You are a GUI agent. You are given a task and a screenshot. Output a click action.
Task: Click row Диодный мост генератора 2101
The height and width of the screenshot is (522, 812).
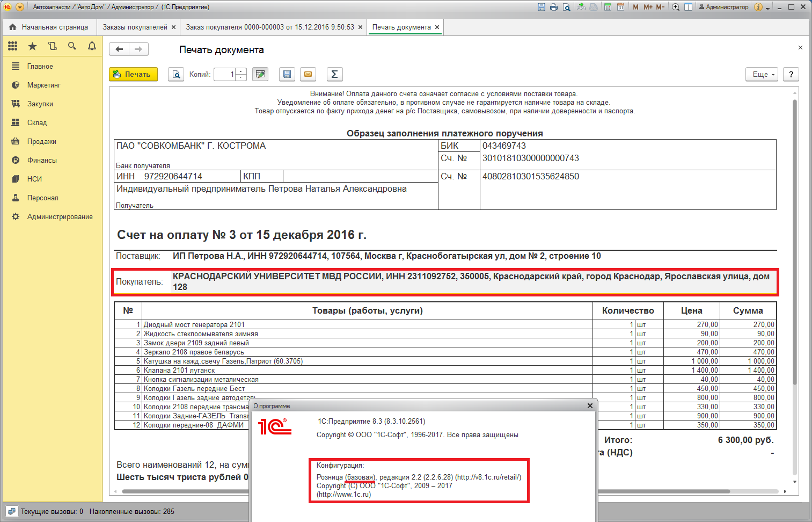pos(445,324)
